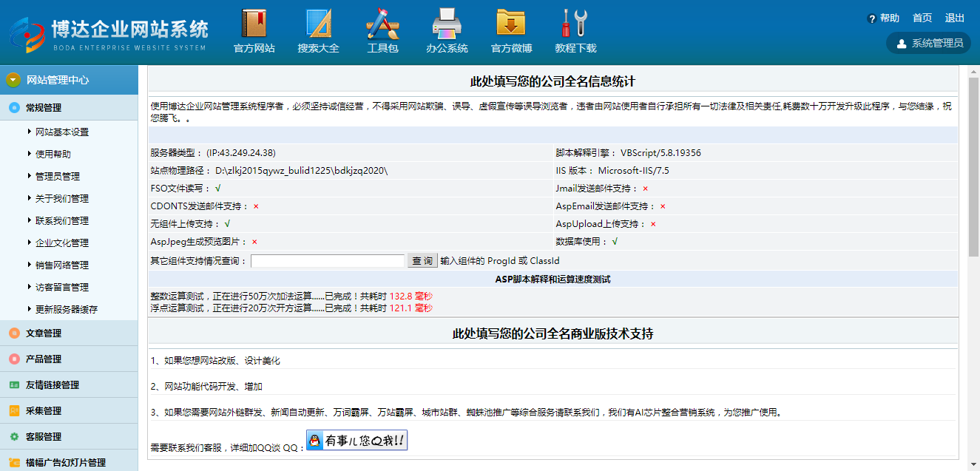This screenshot has width=980, height=471.
Task: Open 访客留言管理 menu entry
Action: (62, 288)
